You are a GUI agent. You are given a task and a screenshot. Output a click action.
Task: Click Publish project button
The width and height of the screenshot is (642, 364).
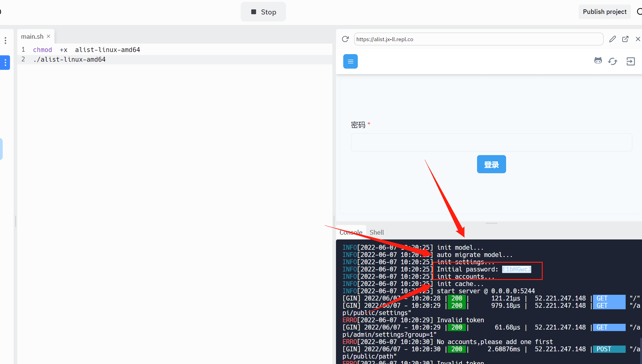604,12
